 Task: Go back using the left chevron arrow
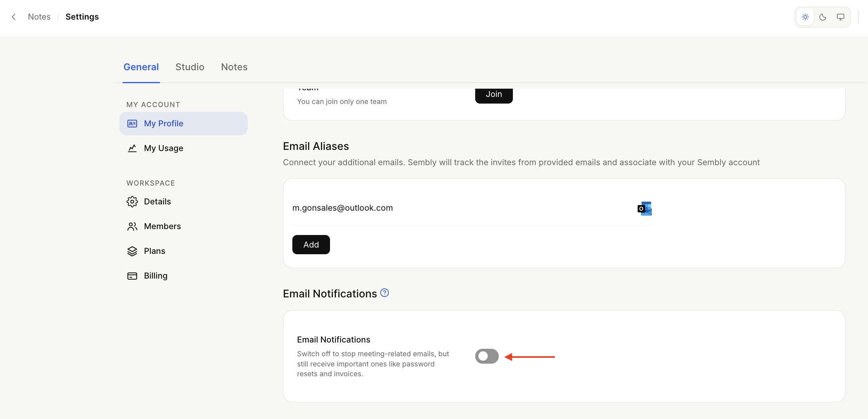(x=14, y=17)
